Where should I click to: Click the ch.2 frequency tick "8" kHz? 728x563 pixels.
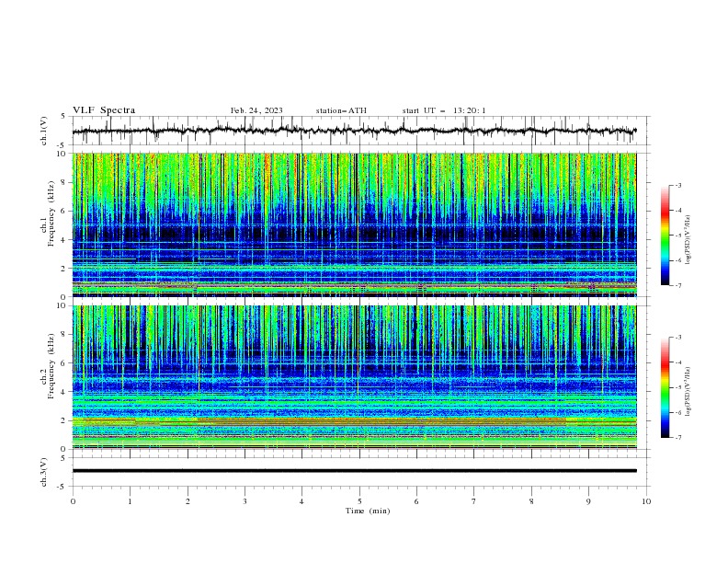tap(64, 335)
